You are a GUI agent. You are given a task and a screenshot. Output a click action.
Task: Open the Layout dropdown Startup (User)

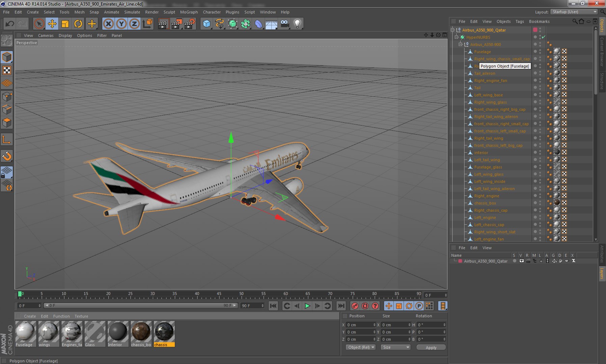click(574, 12)
